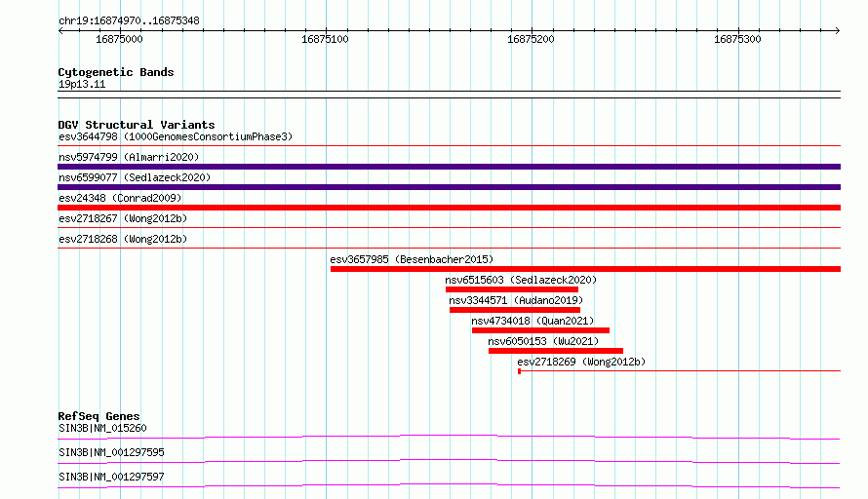This screenshot has height=499, width=868.
Task: Click the nsv6515603 (Sedlazeck2020) red bar
Action: click(512, 289)
